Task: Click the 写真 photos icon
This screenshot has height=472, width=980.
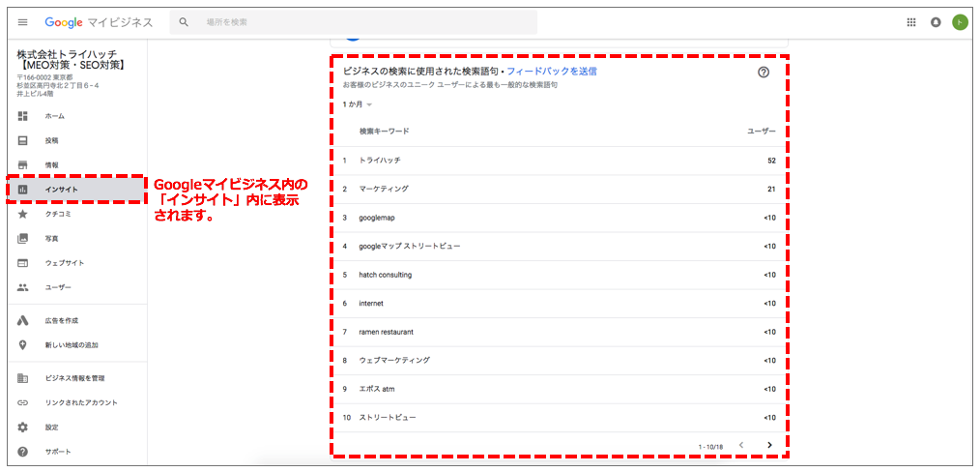Action: [x=23, y=238]
